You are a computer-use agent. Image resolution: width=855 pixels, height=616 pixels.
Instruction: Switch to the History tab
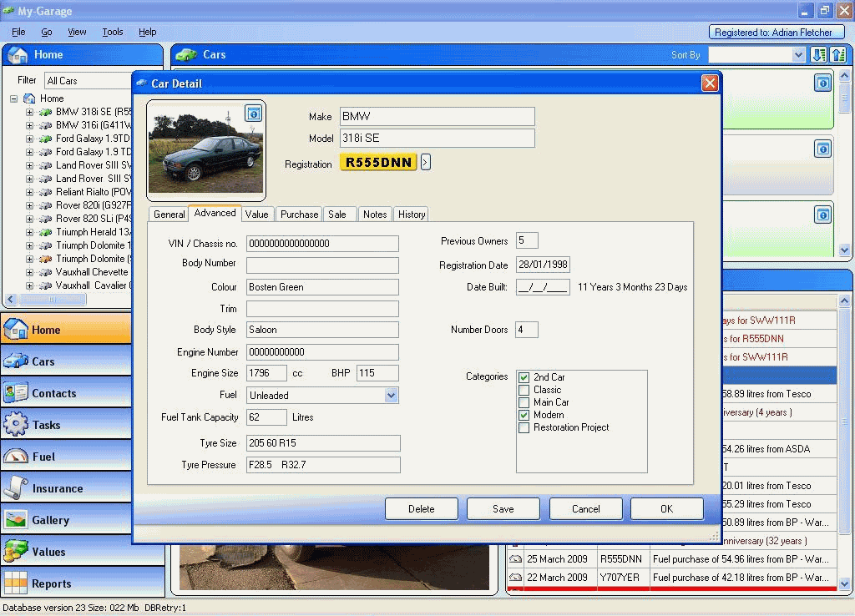click(x=411, y=215)
